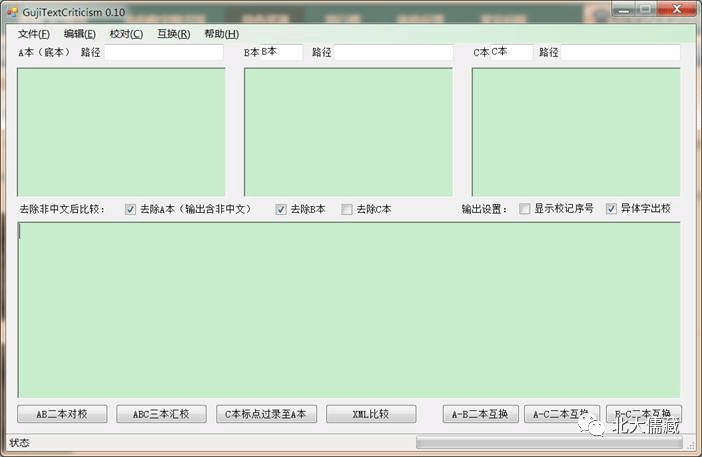Screen dimensions: 702x457
Task: Open the 文件(F) menu
Action: pyautogui.click(x=33, y=33)
